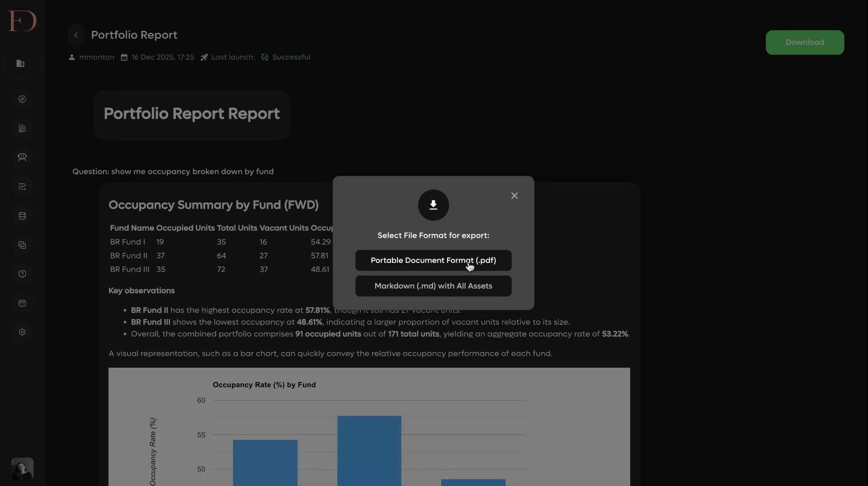Click the mmonton username
Viewport: 868px width, 486px height.
coord(97,57)
